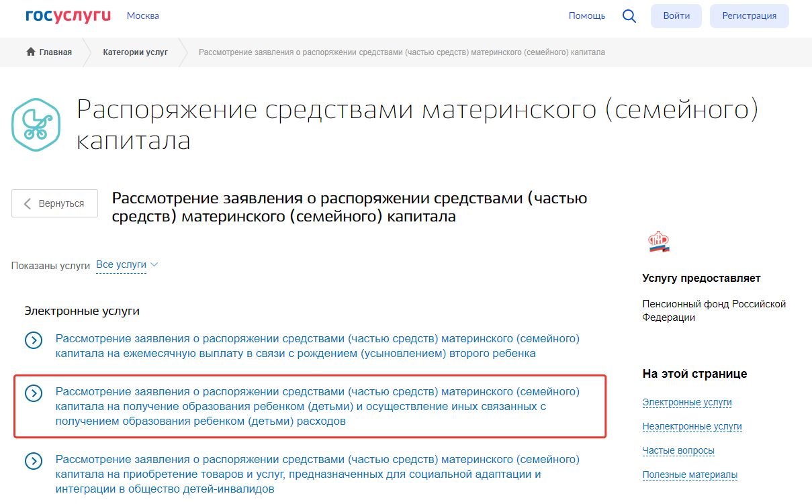This screenshot has height=504, width=812.
Task: Click arrow icon for получение образования service
Action: tap(34, 393)
